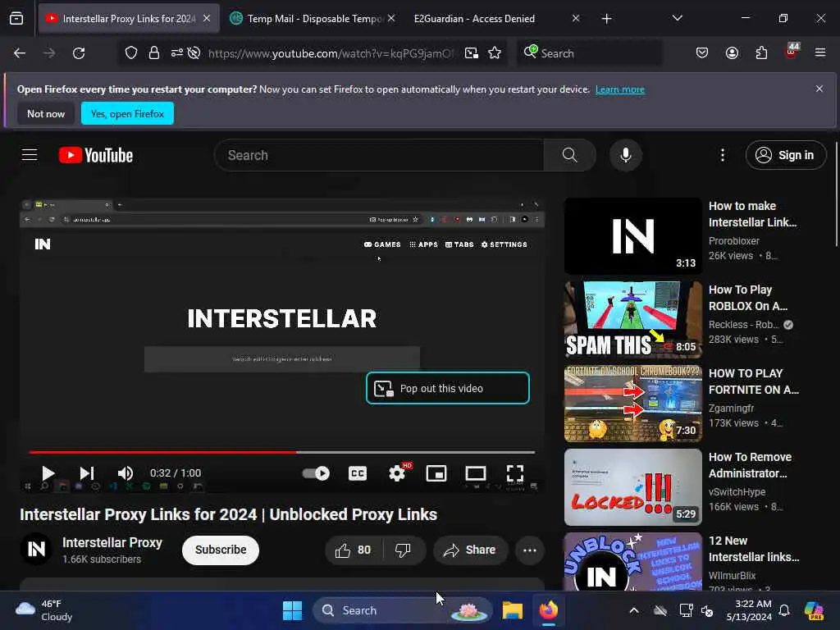Image resolution: width=840 pixels, height=630 pixels.
Task: Open Firefox View icon in the tab strip
Action: click(16, 19)
